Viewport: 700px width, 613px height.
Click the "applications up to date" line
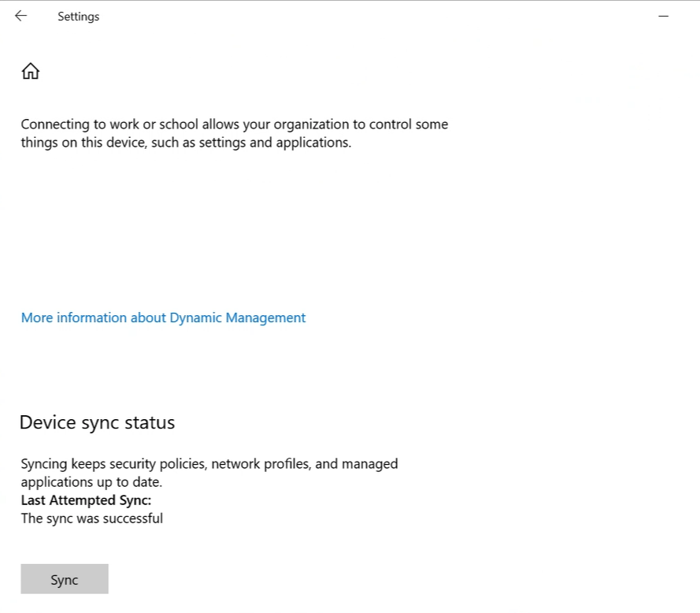coord(91,481)
